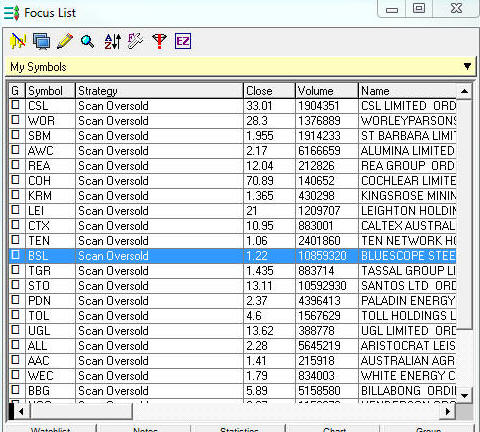
Task: Tick the checkbox for CSL row
Action: (15, 105)
